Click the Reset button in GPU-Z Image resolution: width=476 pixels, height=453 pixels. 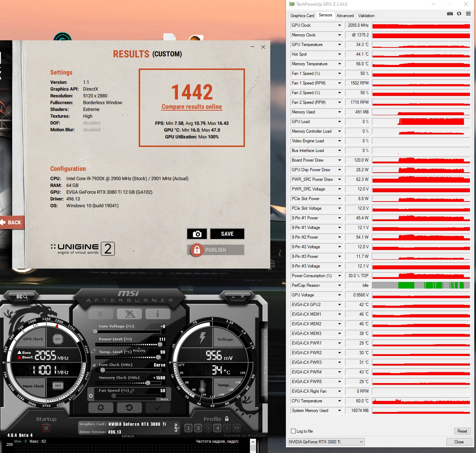click(x=462, y=431)
